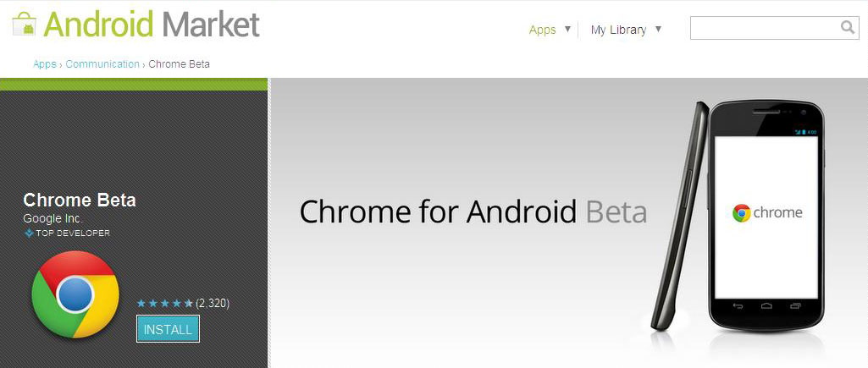Open the Apps menu
This screenshot has width=868, height=368.
[x=543, y=30]
